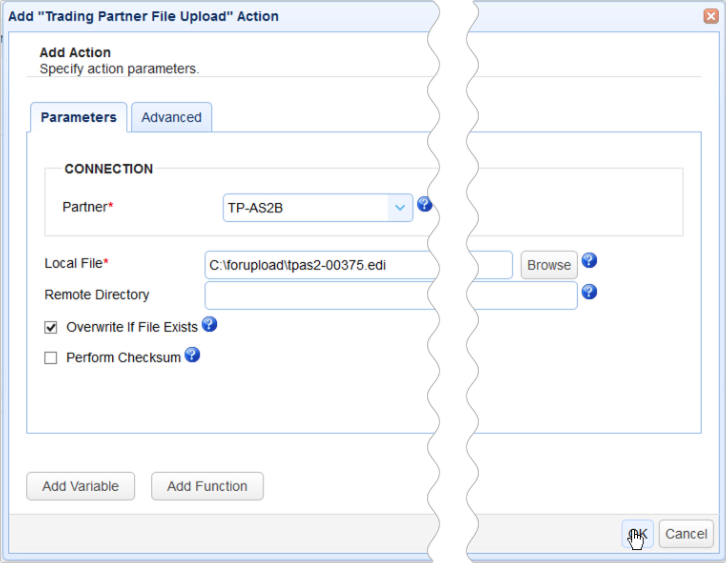Close the Add Action dialog with X
This screenshot has width=726, height=563.
pos(710,15)
